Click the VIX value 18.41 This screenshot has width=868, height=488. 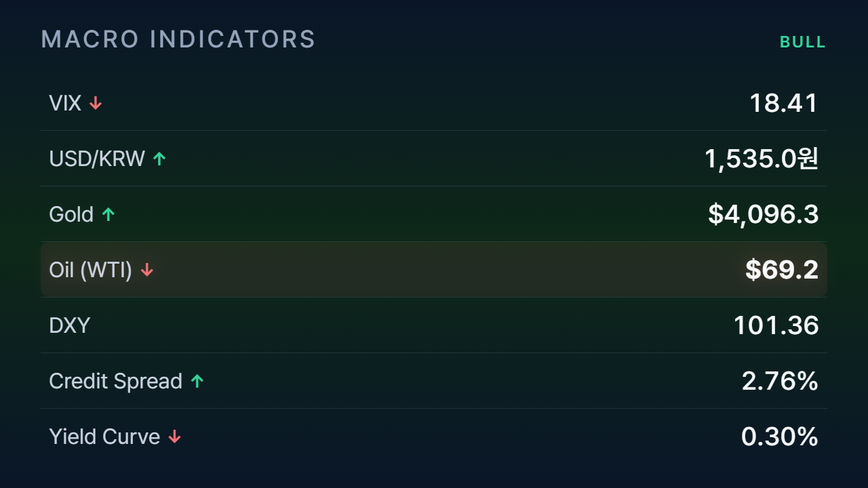(784, 103)
